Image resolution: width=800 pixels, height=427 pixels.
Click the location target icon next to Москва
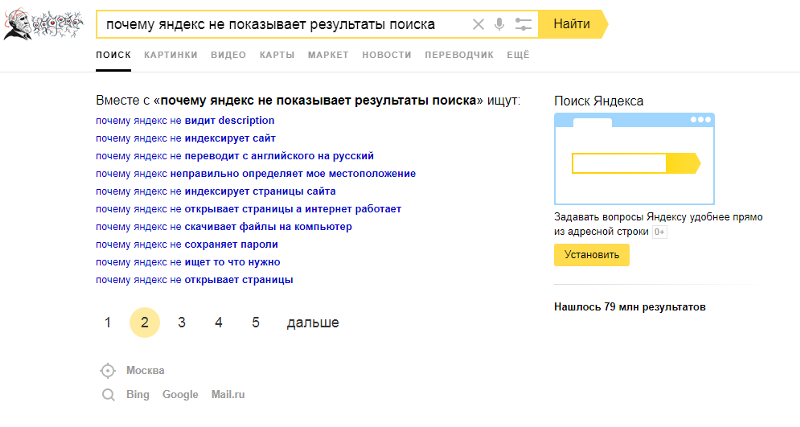(108, 370)
